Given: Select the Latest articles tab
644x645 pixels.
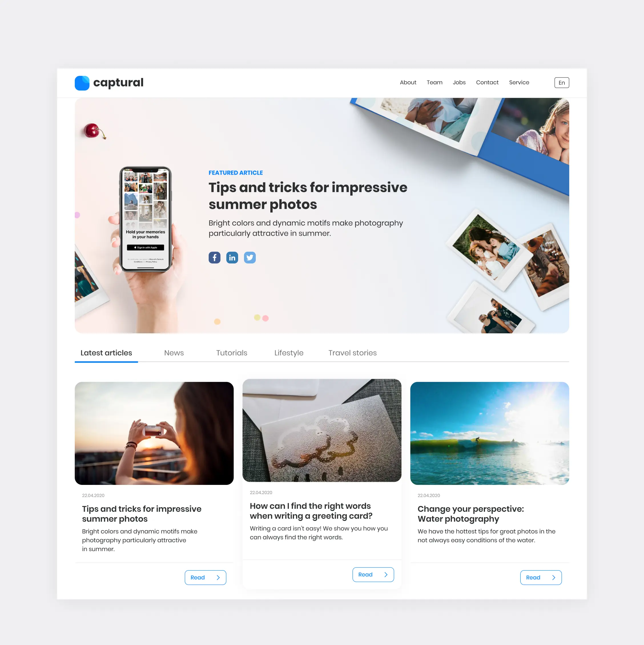Looking at the screenshot, I should [106, 352].
